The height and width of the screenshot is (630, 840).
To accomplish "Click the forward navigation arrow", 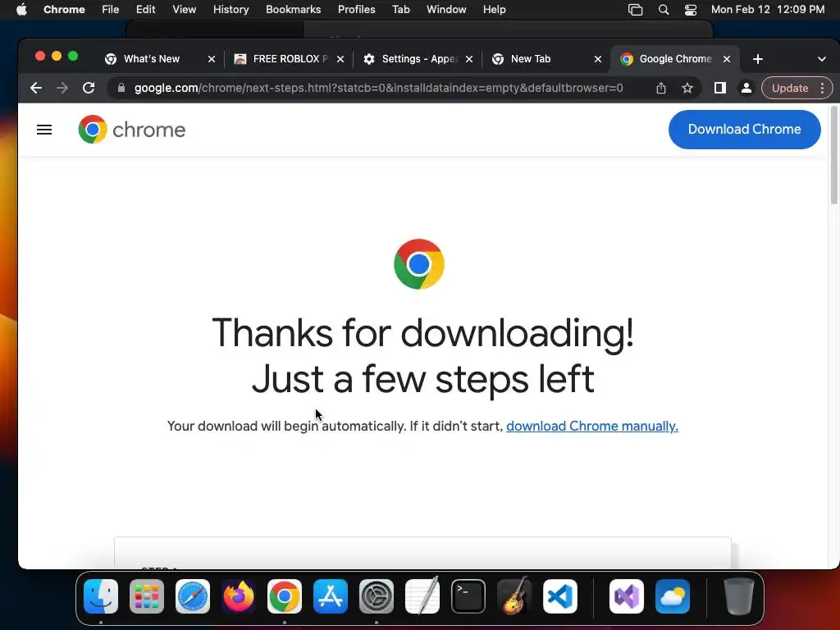I will click(62, 88).
